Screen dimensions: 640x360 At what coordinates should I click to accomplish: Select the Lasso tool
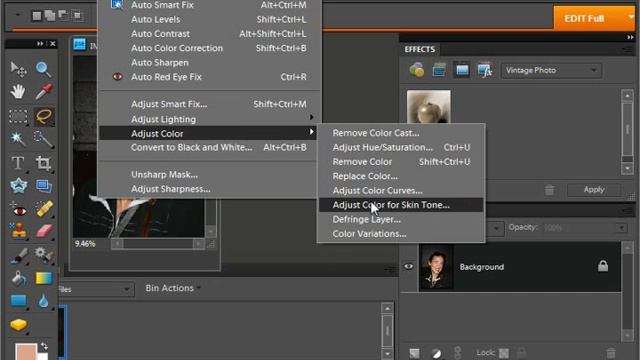pyautogui.click(x=44, y=116)
